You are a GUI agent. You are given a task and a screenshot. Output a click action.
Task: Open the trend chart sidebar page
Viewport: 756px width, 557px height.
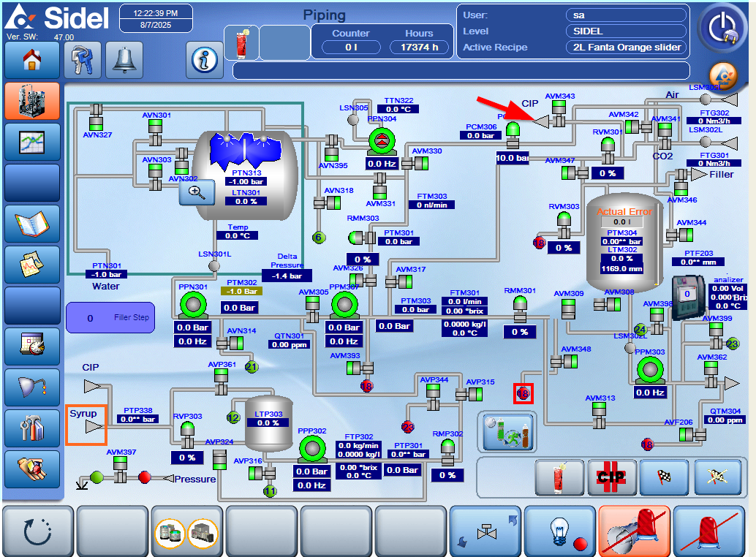tap(32, 142)
